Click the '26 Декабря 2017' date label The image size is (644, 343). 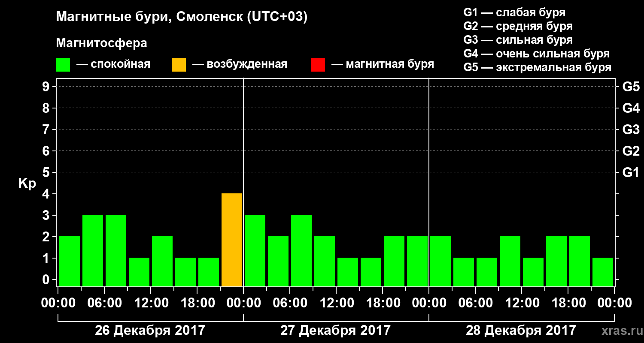click(150, 331)
